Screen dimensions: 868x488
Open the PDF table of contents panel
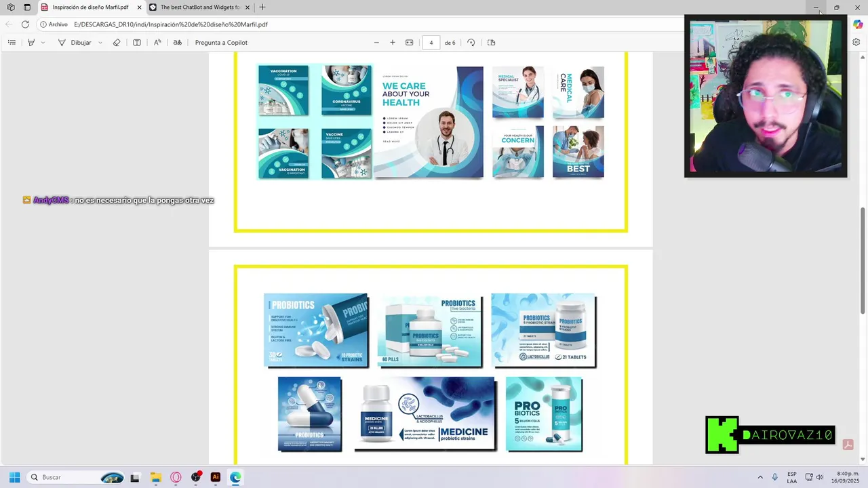(x=12, y=43)
